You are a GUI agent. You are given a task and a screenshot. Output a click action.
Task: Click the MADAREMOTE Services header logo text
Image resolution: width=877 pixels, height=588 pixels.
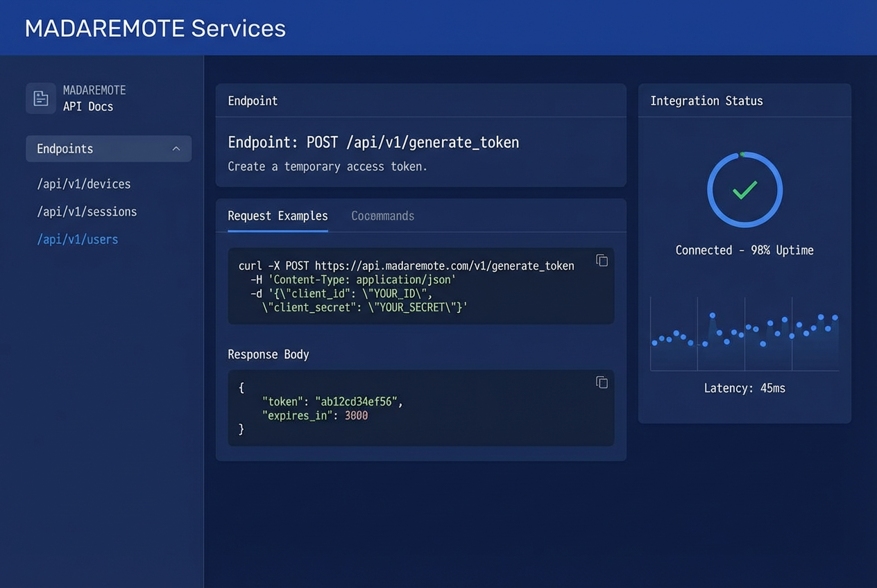[155, 28]
